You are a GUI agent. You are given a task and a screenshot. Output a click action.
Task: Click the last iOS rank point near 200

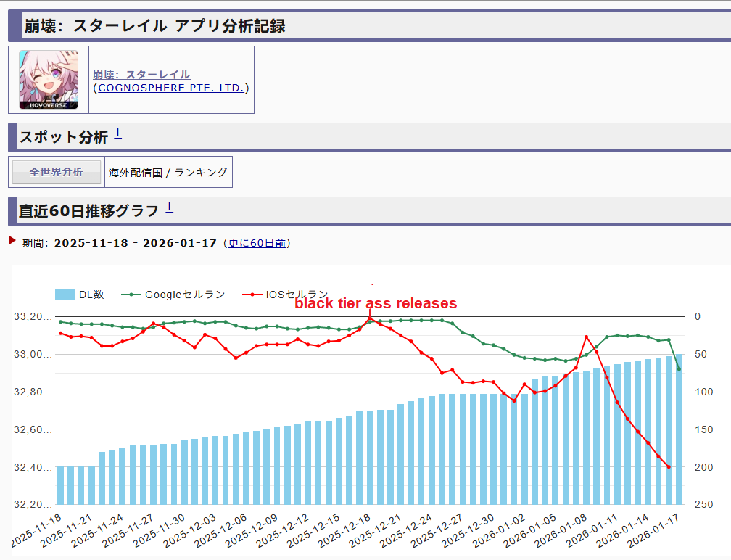coord(669,466)
